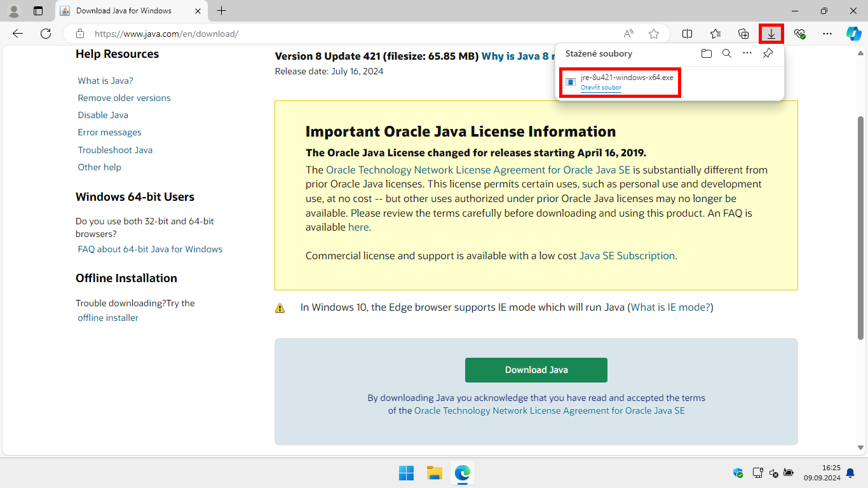
Task: Open more options in downloads panel
Action: click(747, 53)
